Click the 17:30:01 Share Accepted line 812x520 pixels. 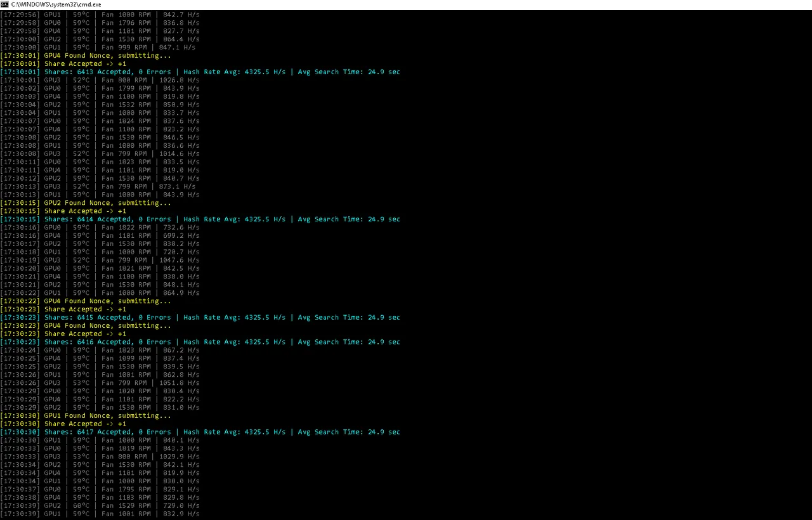63,64
